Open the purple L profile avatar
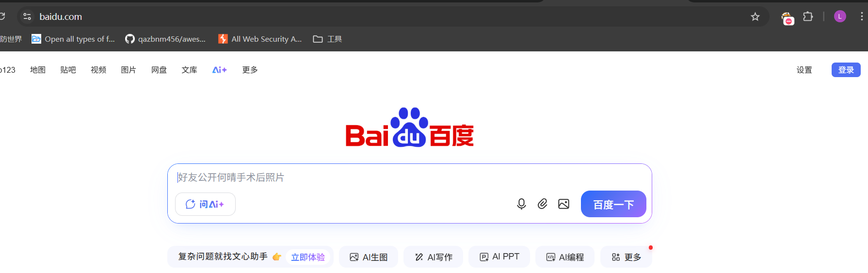 840,16
